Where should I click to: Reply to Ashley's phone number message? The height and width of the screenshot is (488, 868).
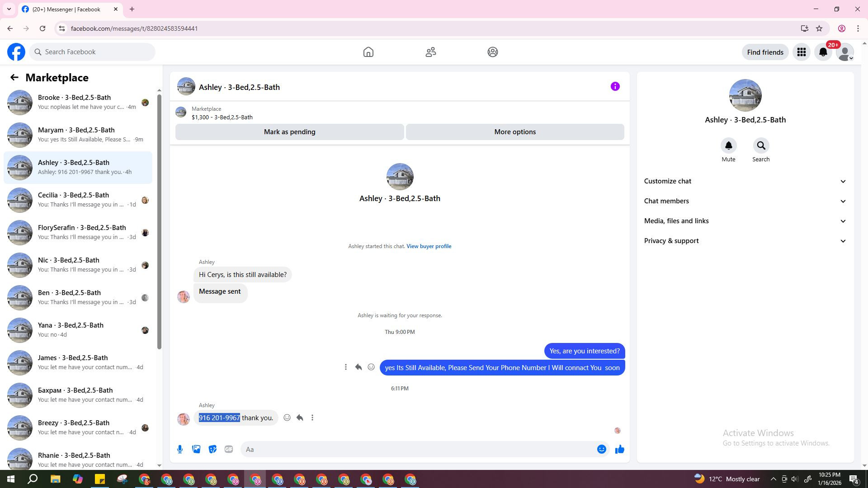click(x=300, y=418)
